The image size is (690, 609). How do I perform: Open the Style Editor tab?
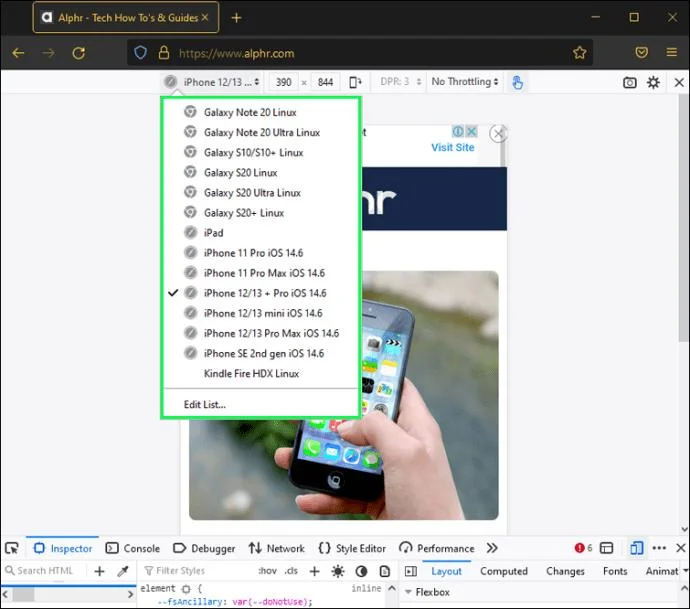(x=352, y=548)
